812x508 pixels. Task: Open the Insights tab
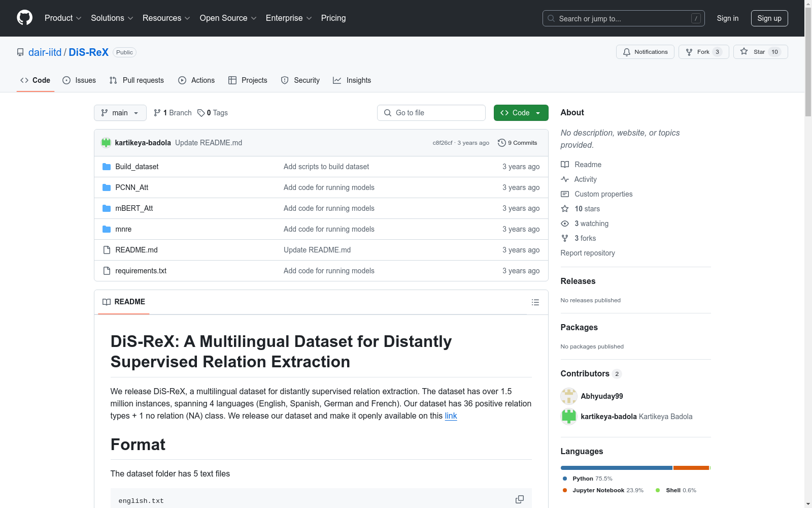(x=352, y=80)
